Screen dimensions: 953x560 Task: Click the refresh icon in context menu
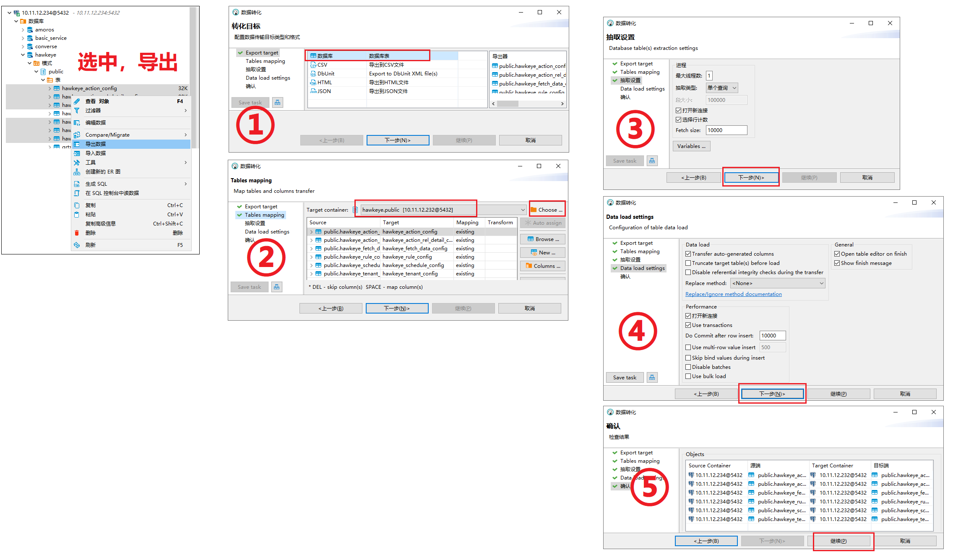coord(77,245)
